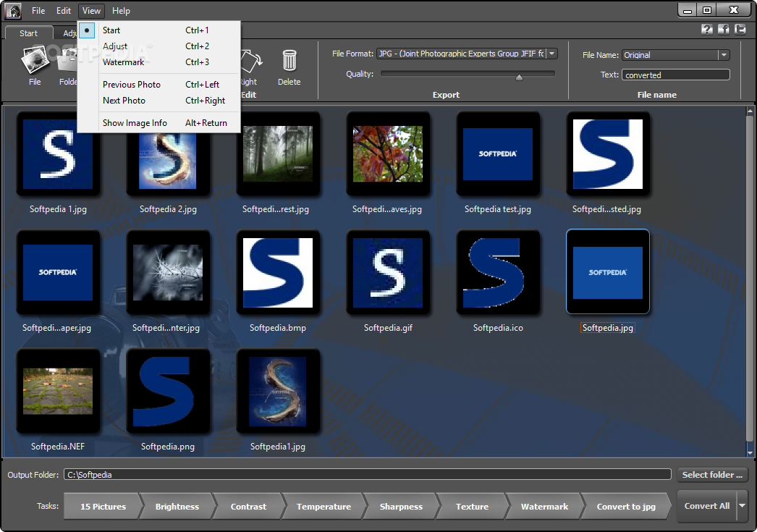Select the Softpedia.bmp thumbnail
Screen dimensions: 757x532
[278, 272]
